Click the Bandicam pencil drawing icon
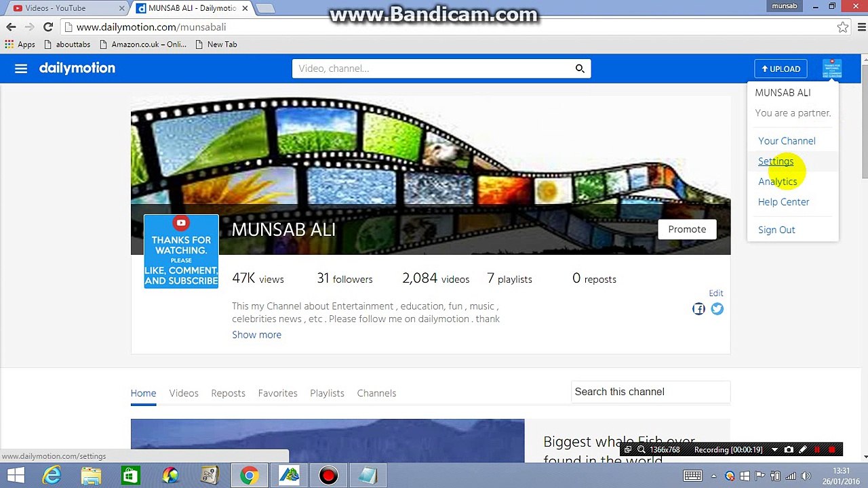868x488 pixels. pos(803,449)
